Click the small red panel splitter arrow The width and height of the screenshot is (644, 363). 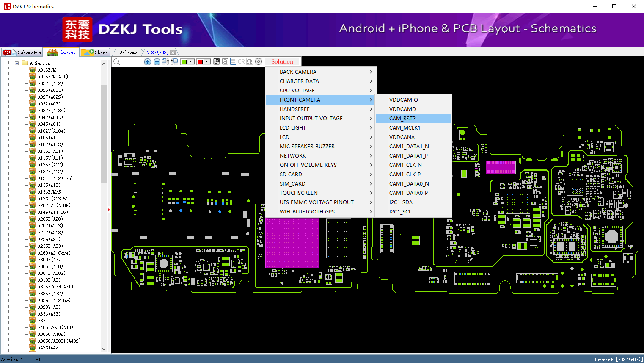[109, 210]
